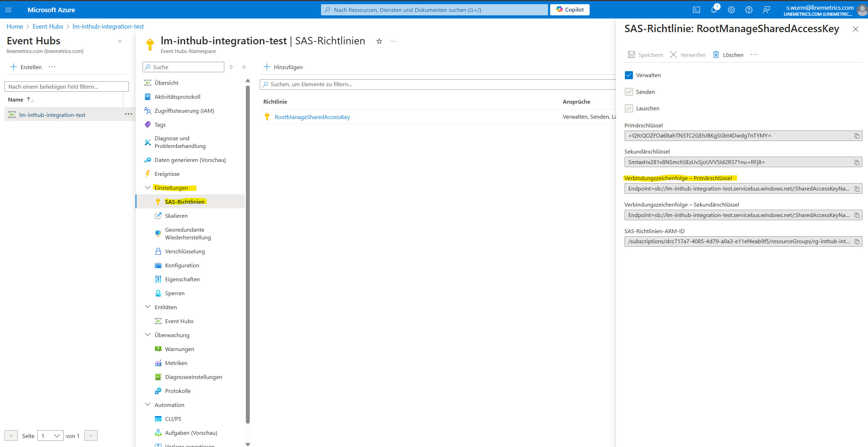Toggle the Lauschen checkbox
Viewport: 868px width, 447px height.
point(629,108)
